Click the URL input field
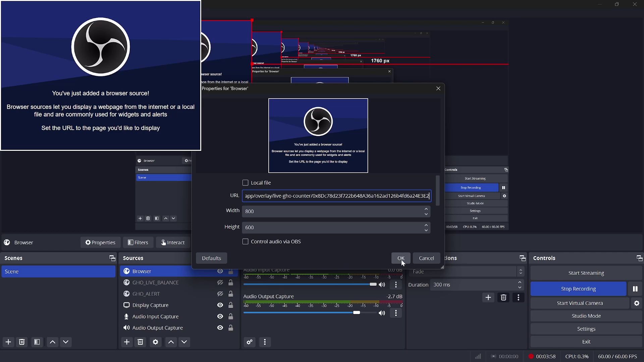This screenshot has height=362, width=644. click(336, 196)
